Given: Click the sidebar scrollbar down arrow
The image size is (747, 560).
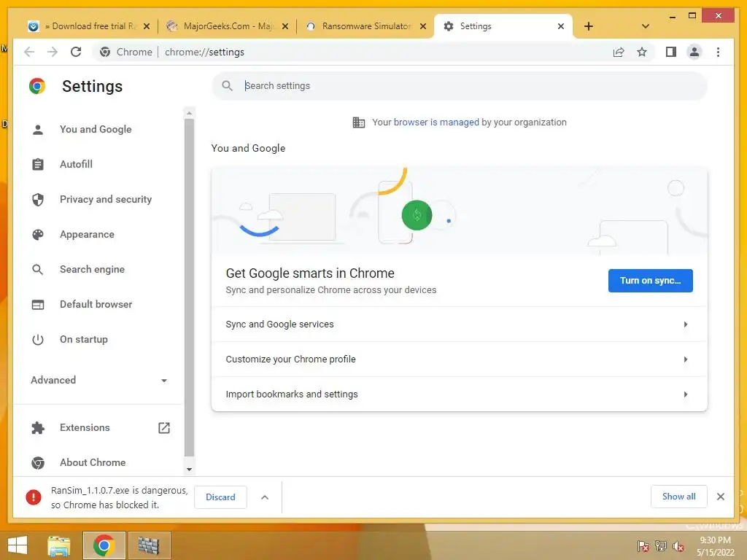Looking at the screenshot, I should [189, 470].
